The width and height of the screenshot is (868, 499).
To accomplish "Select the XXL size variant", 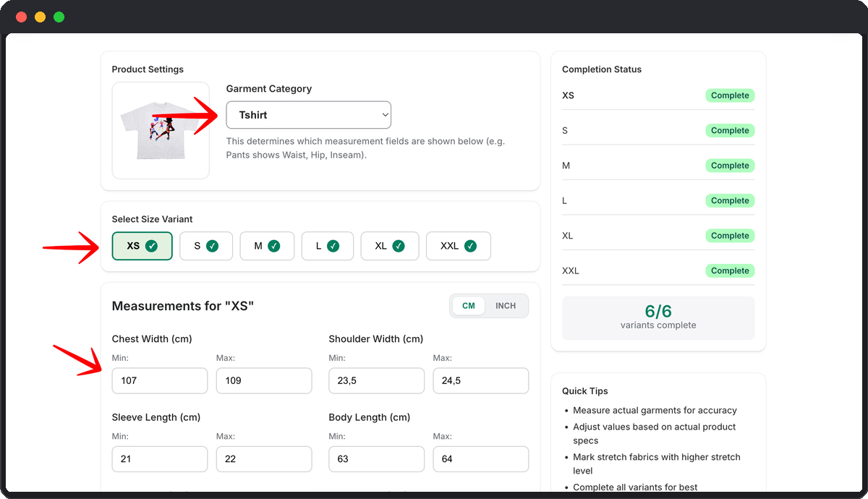I will [x=459, y=246].
